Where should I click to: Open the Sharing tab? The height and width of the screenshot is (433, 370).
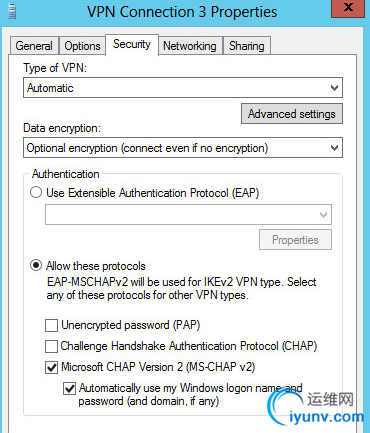pyautogui.click(x=247, y=46)
